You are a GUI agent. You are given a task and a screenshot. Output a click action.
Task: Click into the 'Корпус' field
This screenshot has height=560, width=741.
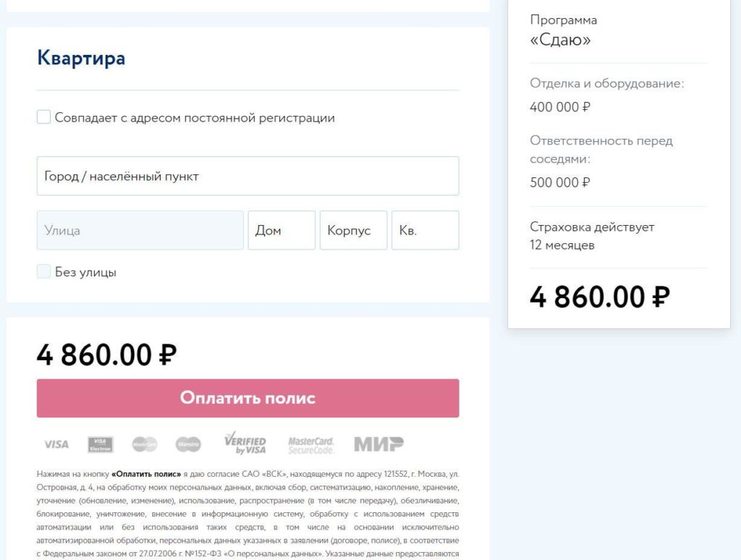tap(353, 230)
